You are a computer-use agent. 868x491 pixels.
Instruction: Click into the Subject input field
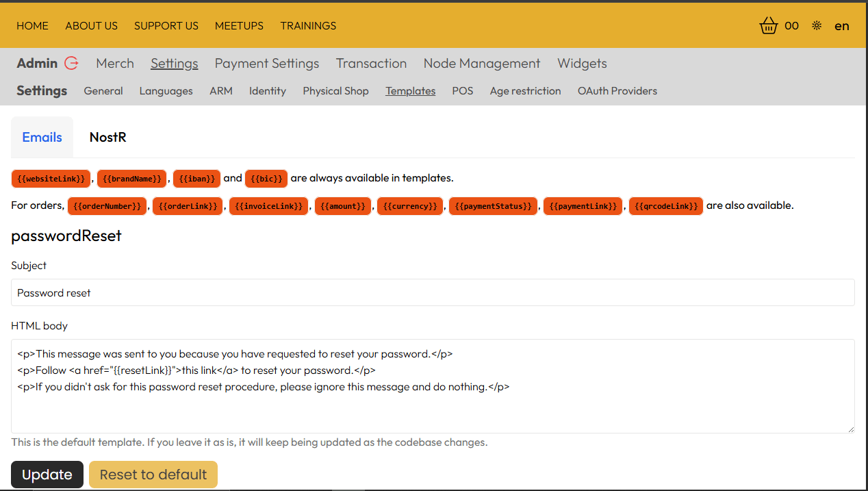[433, 292]
